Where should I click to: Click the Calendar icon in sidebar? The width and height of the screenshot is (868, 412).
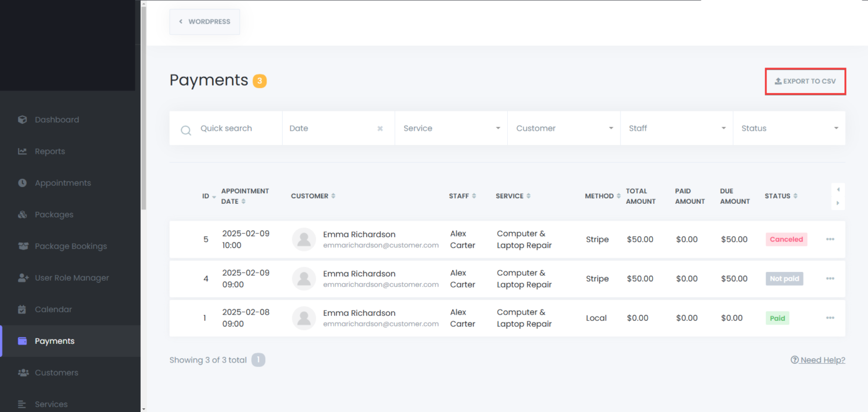[x=22, y=309]
